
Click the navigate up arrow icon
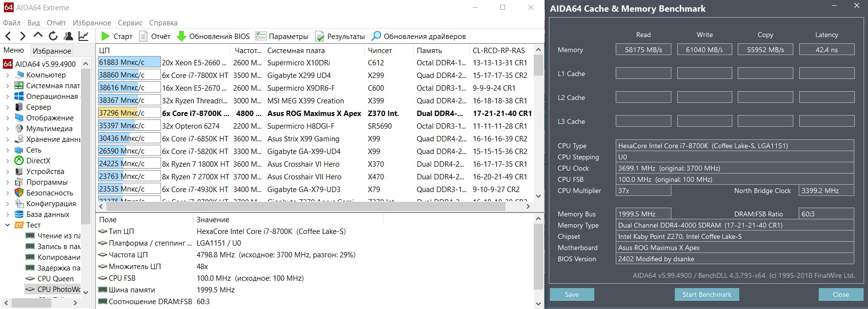[x=38, y=36]
